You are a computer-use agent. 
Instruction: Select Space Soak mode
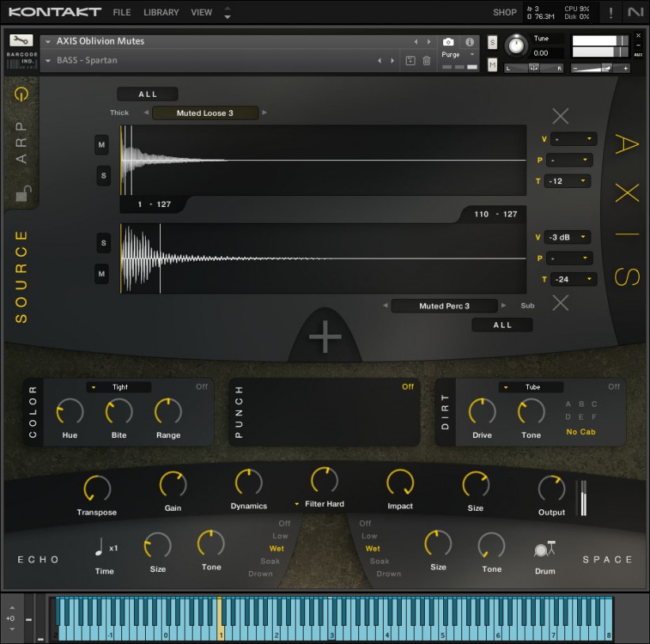click(380, 561)
